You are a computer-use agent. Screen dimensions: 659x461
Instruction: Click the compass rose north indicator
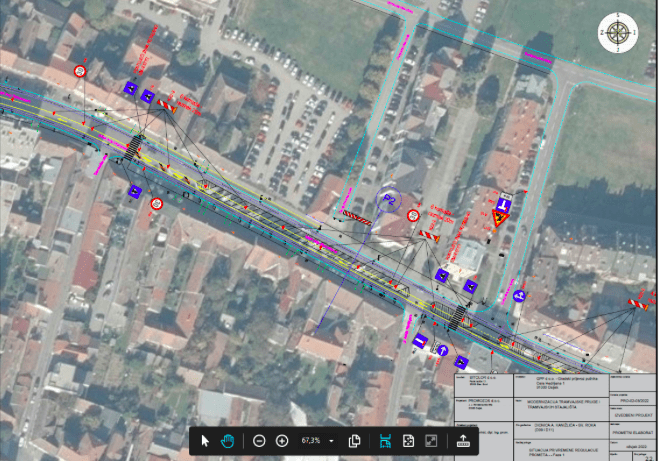[x=616, y=33]
